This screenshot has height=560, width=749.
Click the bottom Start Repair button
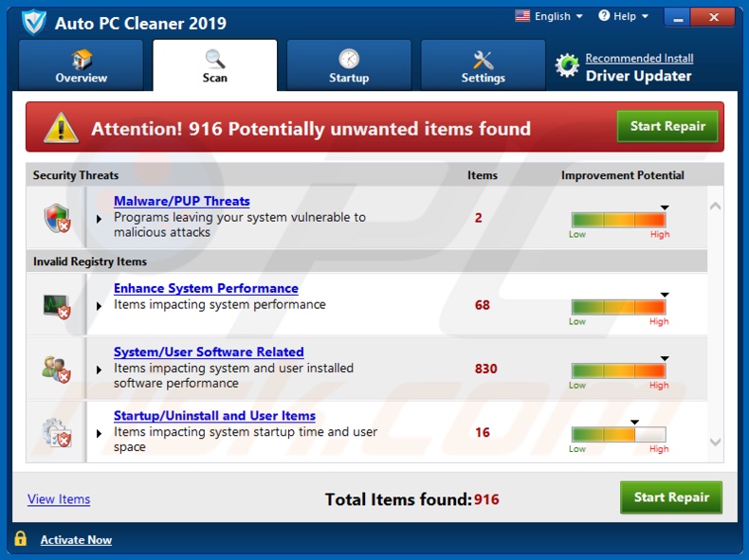pos(671,497)
